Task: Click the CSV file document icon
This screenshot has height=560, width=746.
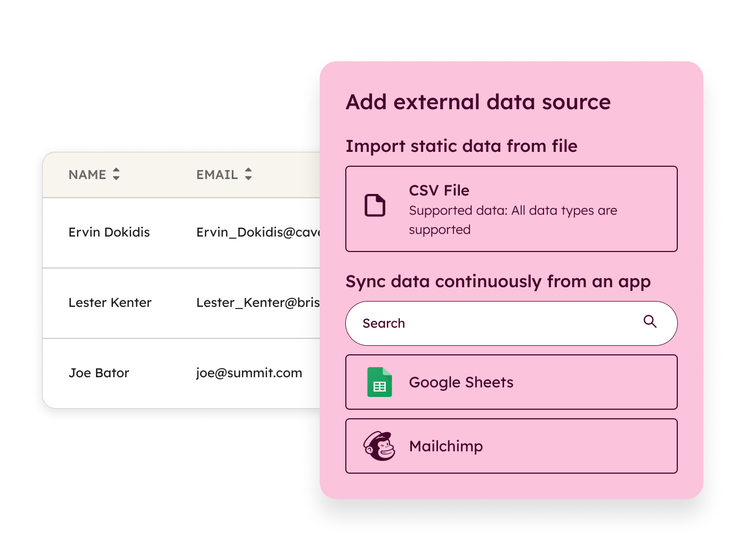Action: click(375, 206)
